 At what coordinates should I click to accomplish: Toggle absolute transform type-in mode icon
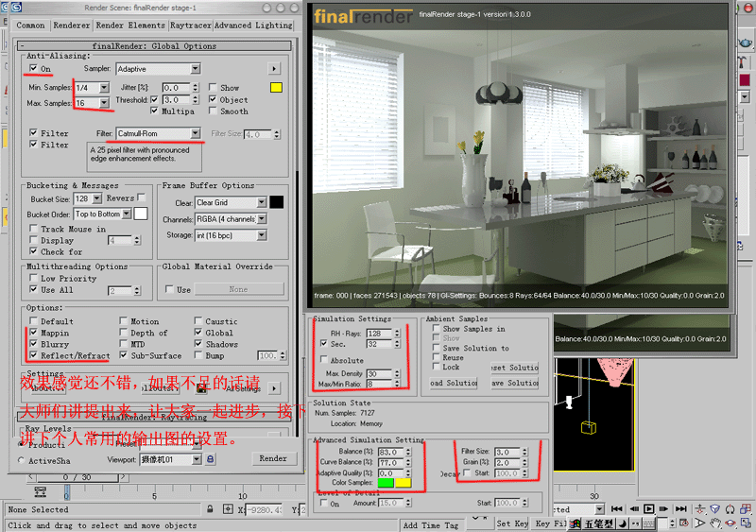click(228, 508)
